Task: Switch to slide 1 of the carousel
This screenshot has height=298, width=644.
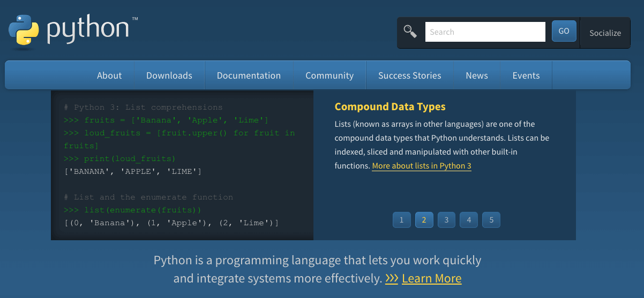Action: (x=402, y=220)
